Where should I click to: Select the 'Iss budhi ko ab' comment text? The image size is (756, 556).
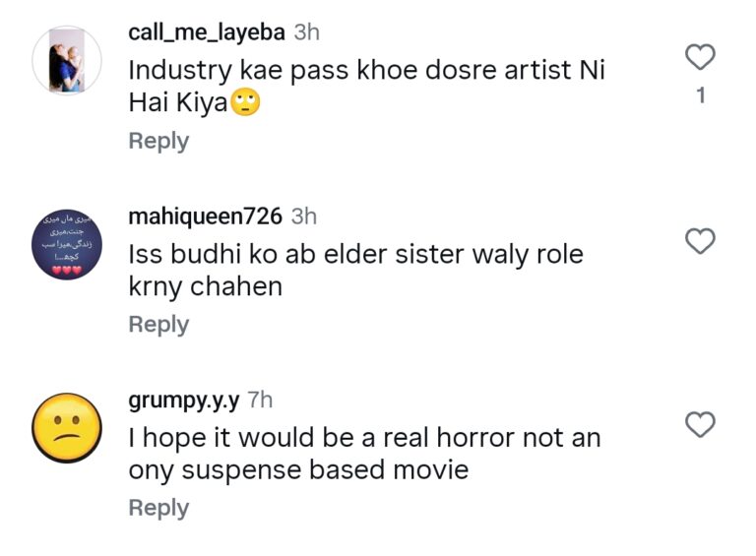pyautogui.click(x=355, y=270)
